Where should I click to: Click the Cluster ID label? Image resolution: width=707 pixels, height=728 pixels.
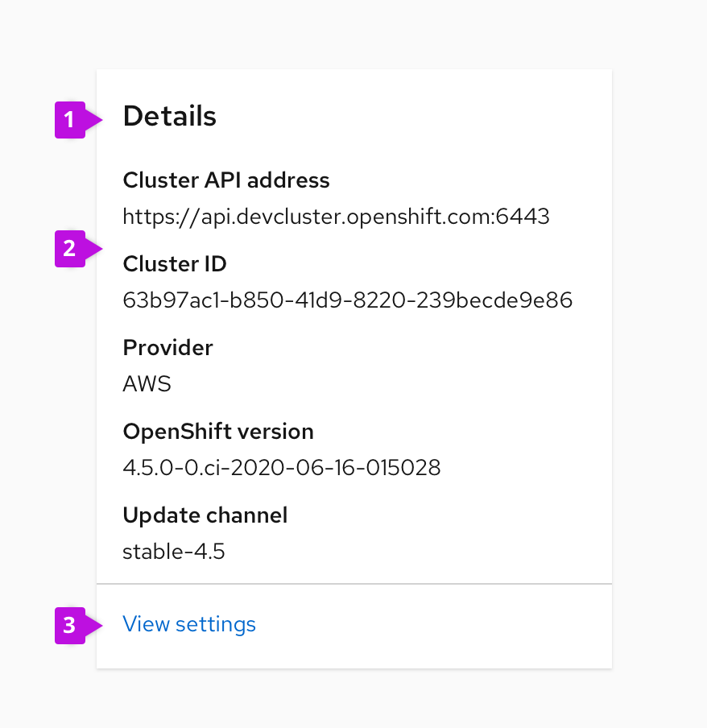(175, 263)
